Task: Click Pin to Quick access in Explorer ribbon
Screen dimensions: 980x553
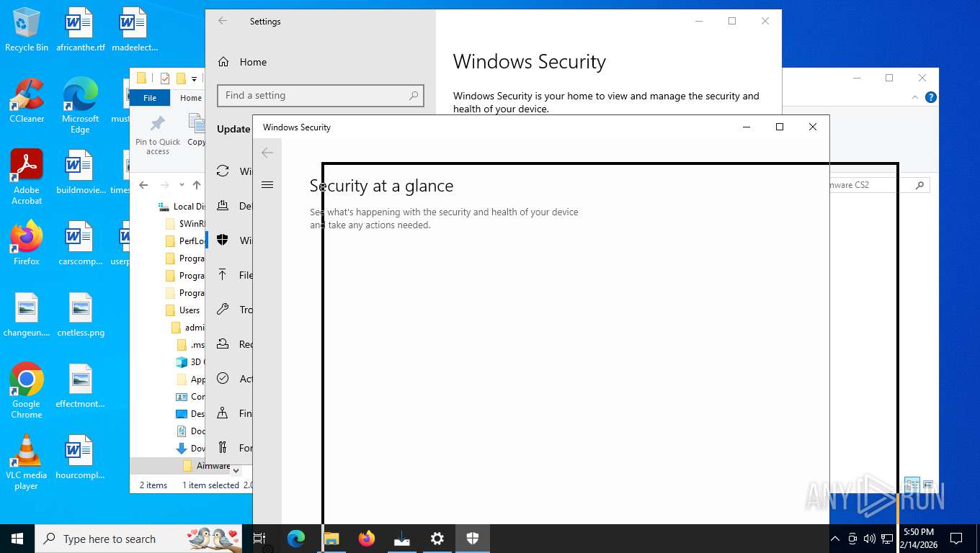Action: coord(158,135)
